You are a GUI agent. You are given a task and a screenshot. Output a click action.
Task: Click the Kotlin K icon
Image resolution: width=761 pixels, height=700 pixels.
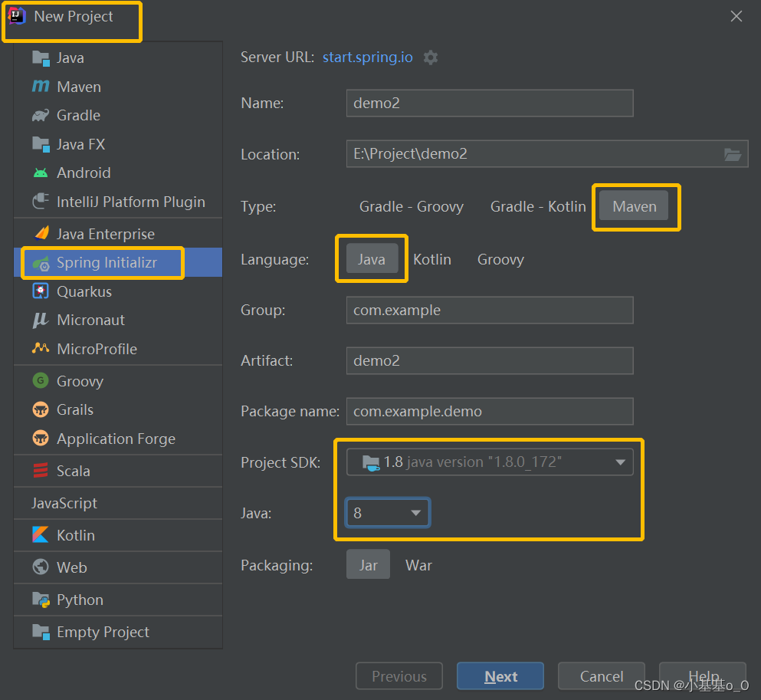pos(41,535)
